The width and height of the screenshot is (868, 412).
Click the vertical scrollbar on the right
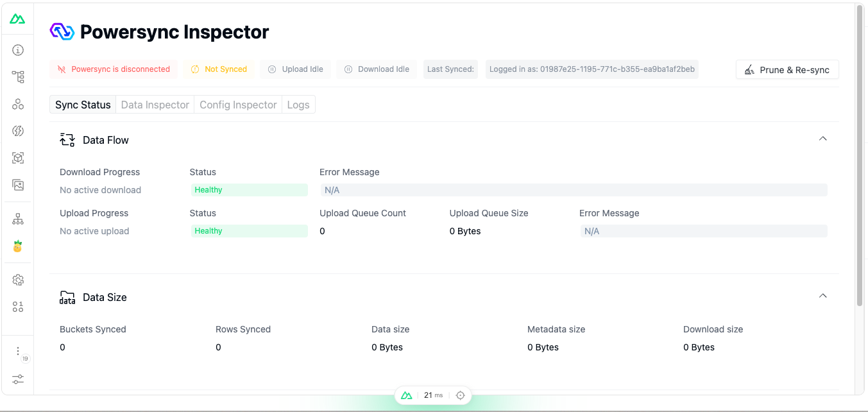(x=860, y=154)
